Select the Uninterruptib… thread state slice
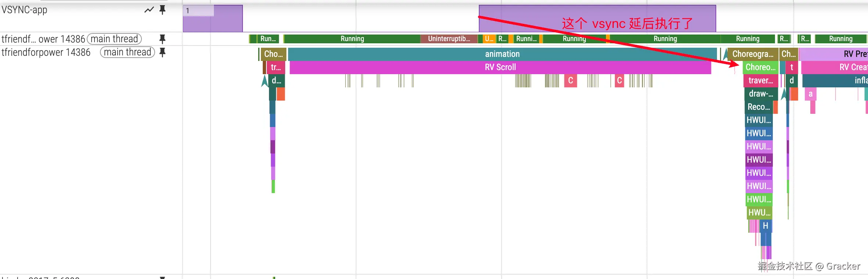Image resolution: width=868 pixels, height=279 pixels. pos(449,39)
